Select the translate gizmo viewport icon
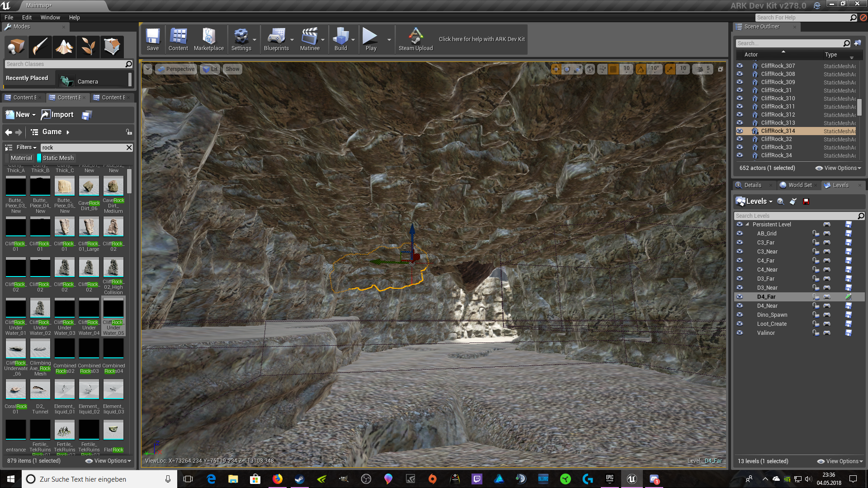Image resolution: width=868 pixels, height=488 pixels. (x=556, y=69)
